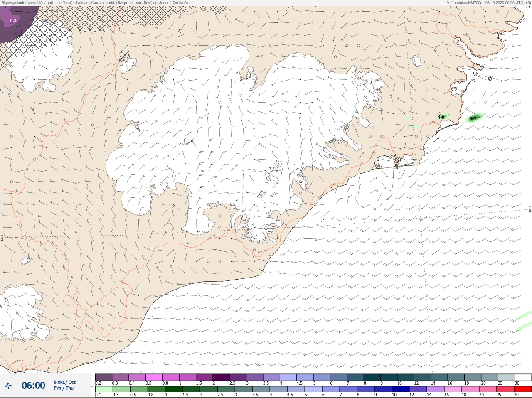This screenshot has width=532, height=398.
Task: Click the green rain patch labeled 1.1
Action: [474, 118]
